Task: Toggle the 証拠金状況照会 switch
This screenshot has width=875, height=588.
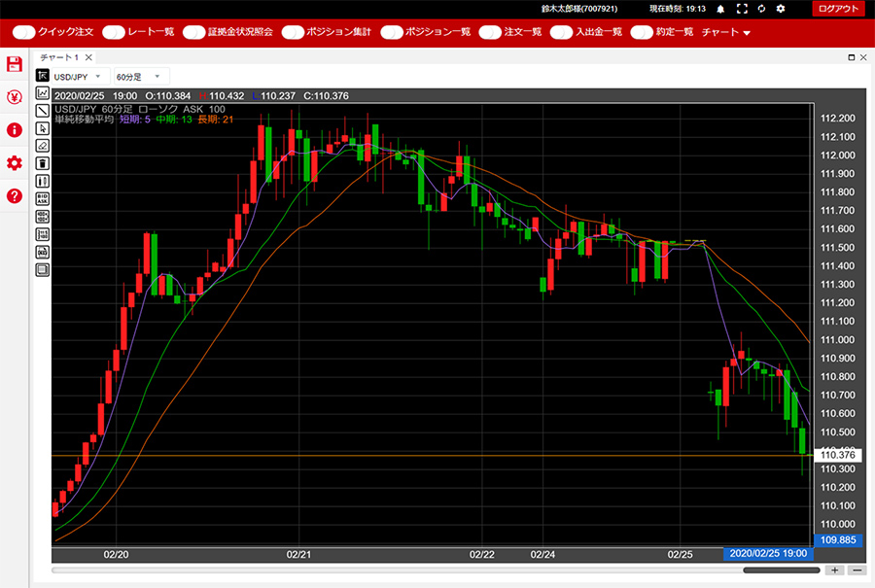Action: [194, 32]
